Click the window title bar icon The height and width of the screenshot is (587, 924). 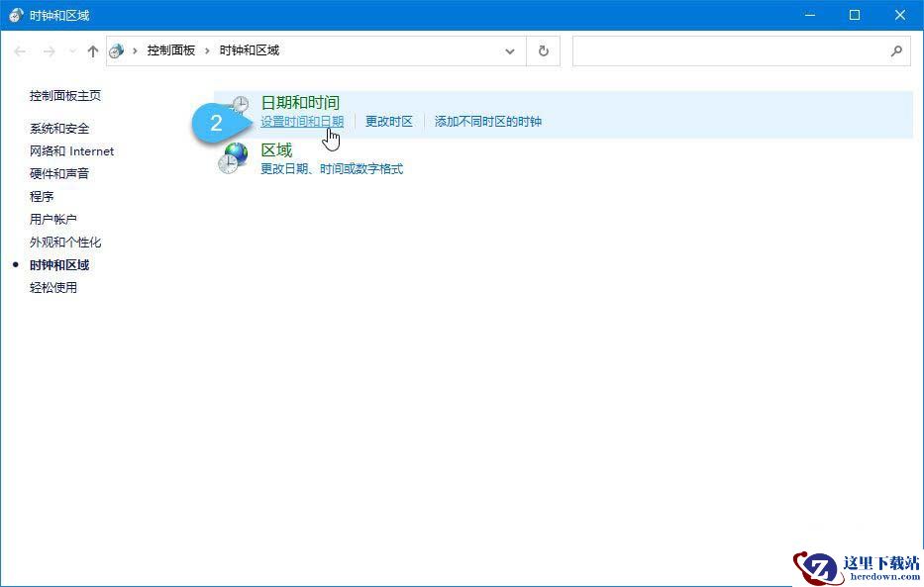16,15
